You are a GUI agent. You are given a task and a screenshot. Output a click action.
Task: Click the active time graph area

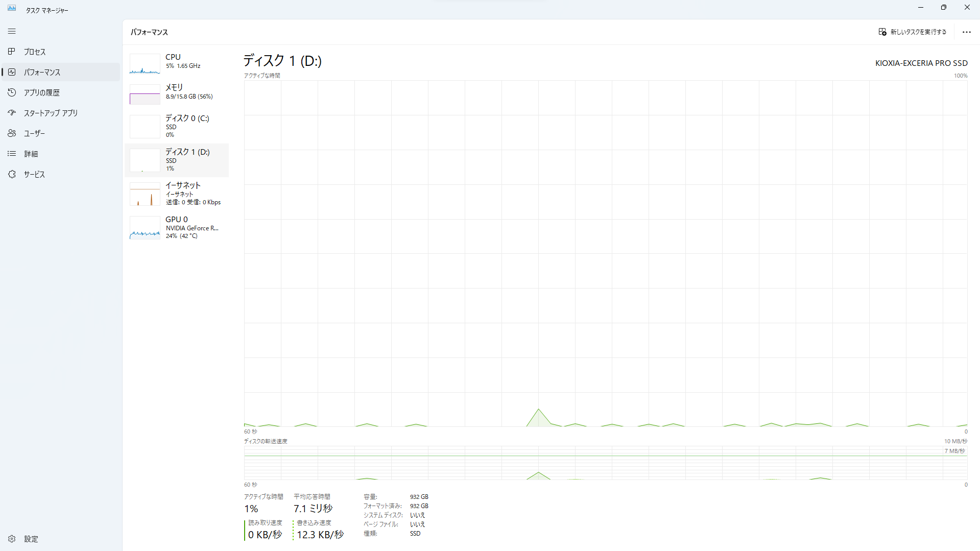click(x=606, y=253)
